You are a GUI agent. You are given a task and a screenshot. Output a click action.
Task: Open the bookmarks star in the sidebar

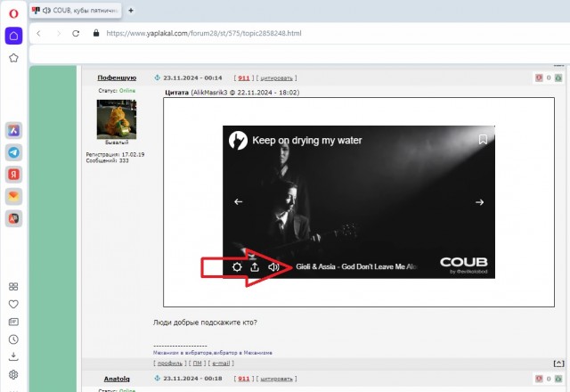click(x=13, y=58)
